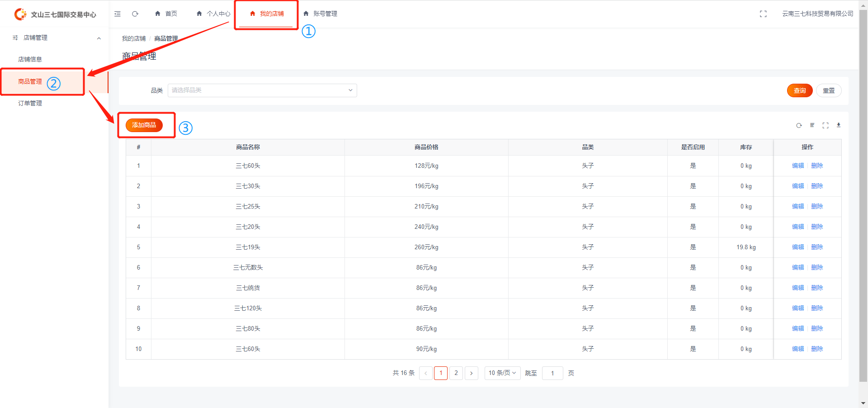Open the 10 条/页 page size dropdown
Viewport: 868px width, 408px height.
point(502,373)
